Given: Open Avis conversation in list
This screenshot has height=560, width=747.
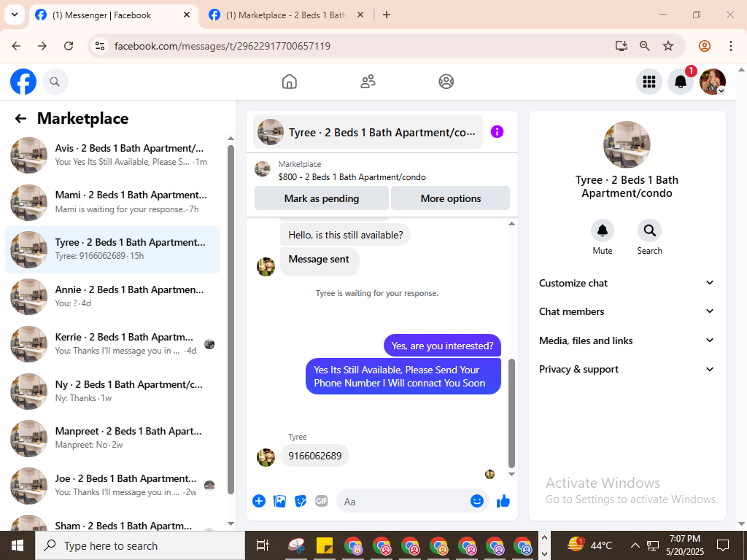Looking at the screenshot, I should click(112, 155).
